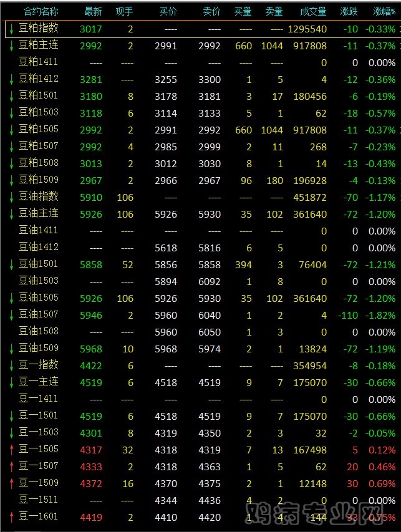Click the 涨跌 column header
Image resolution: width=401 pixels, height=532 pixels.
click(x=349, y=11)
